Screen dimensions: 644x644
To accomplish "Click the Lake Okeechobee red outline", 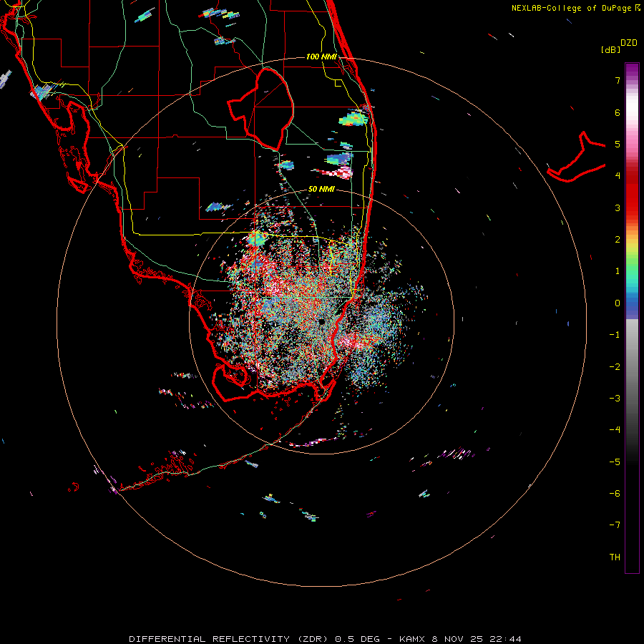I will tap(260, 109).
